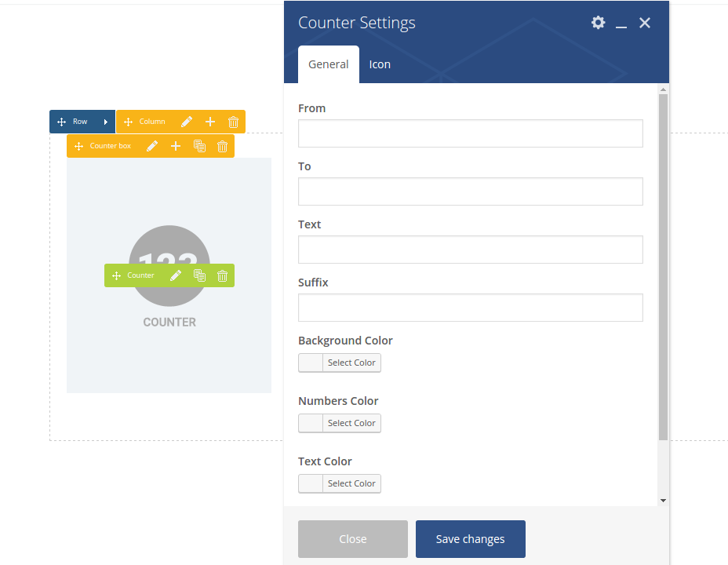This screenshot has width=728, height=565.
Task: Delete the Counter box via trash icon
Action: coord(222,146)
